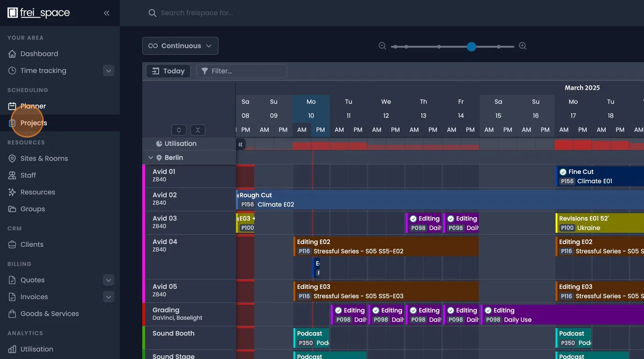Click the frei_space logo
Image resolution: width=644 pixels, height=359 pixels.
point(39,12)
